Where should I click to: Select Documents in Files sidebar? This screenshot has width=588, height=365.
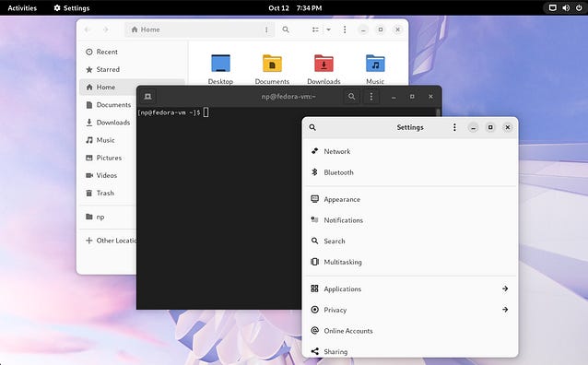[109, 105]
